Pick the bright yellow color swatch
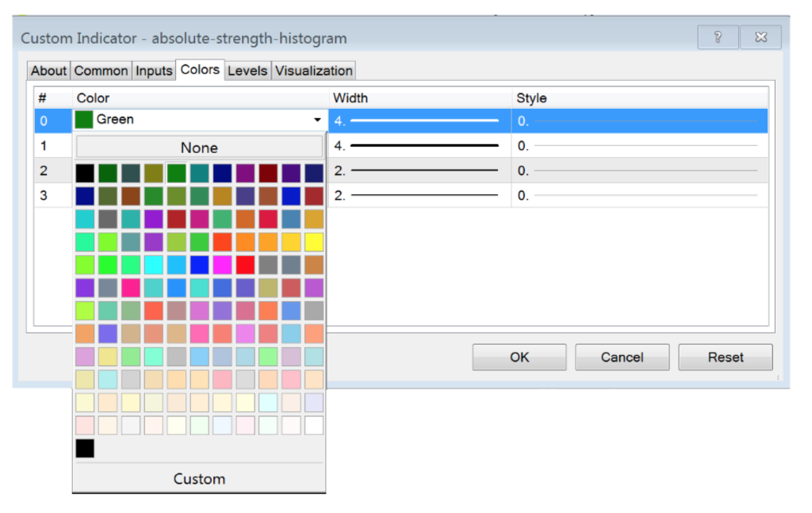Viewport: 812px width, 513px height. tap(314, 242)
